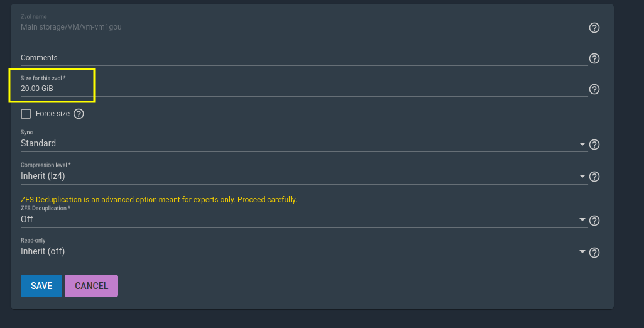Viewport: 644px width, 328px height.
Task: Enable the Force size checkbox
Action: pos(26,114)
